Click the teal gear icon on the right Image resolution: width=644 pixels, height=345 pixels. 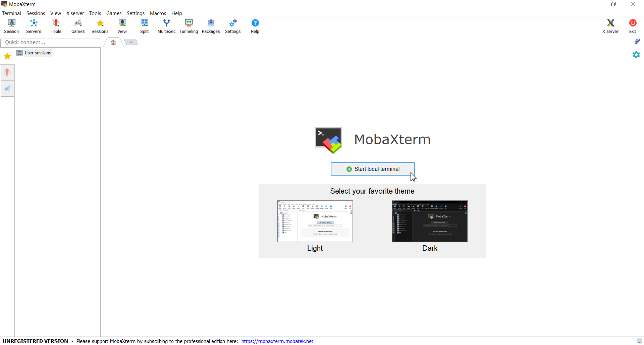tap(636, 54)
